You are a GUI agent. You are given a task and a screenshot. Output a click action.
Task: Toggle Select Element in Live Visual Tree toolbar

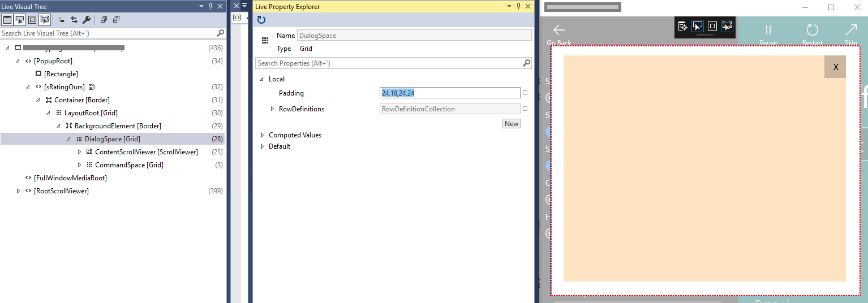pos(20,20)
